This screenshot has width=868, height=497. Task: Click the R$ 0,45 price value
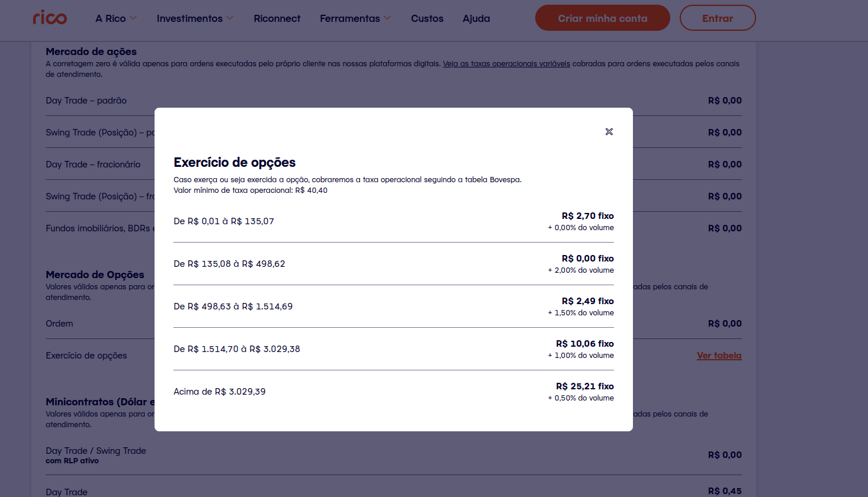(x=725, y=491)
